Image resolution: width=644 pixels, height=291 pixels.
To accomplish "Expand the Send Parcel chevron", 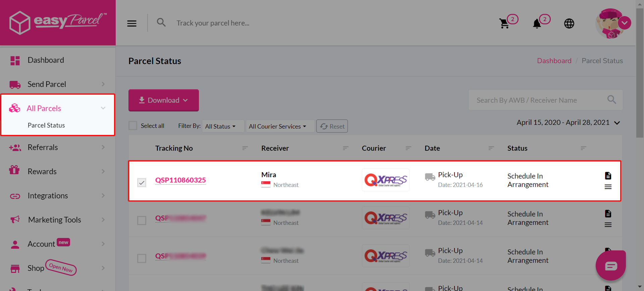I will point(103,84).
